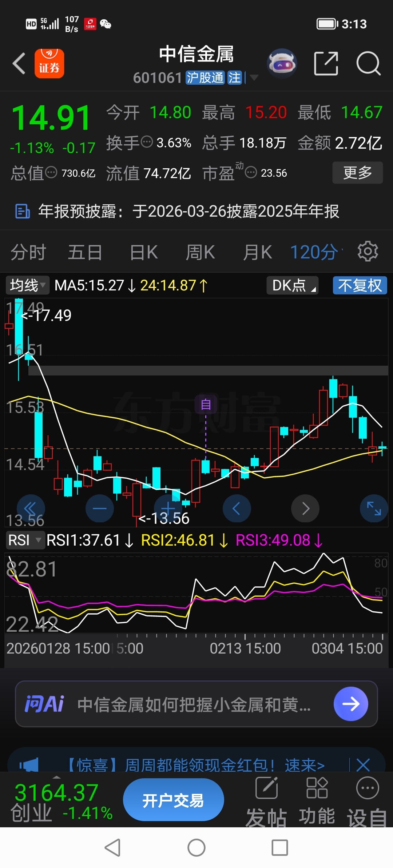Switch to 日K chart tab
Image resolution: width=393 pixels, height=868 pixels.
(x=144, y=252)
